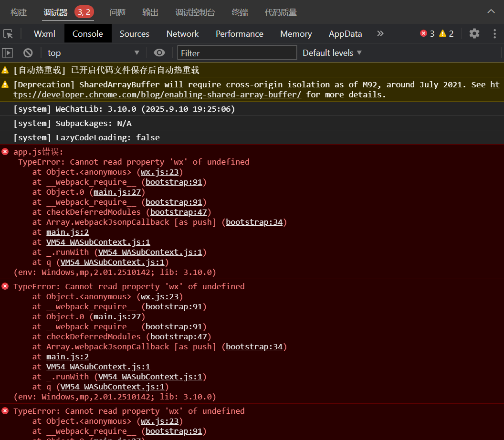Collapse the debugger panel with chevron
The width and height of the screenshot is (504, 440).
491,12
